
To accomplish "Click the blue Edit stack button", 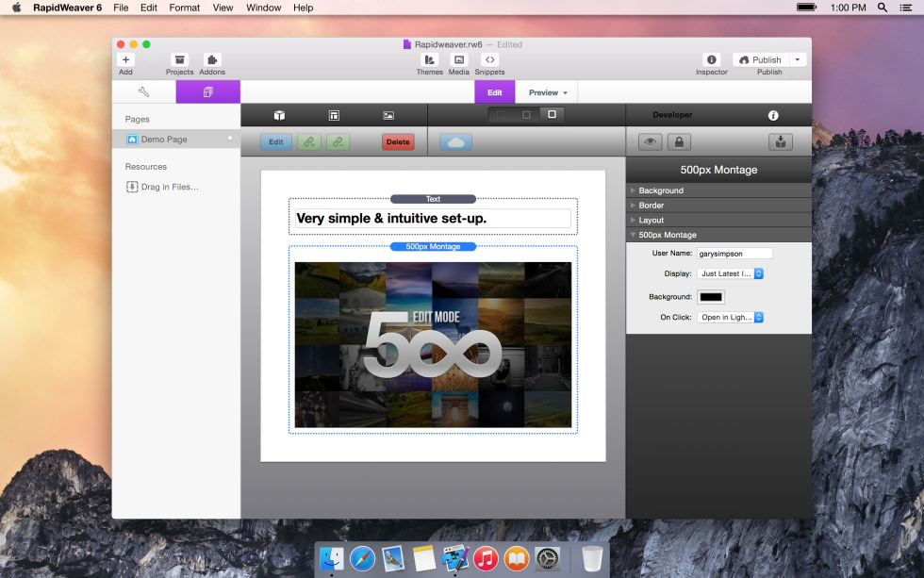I will click(275, 142).
